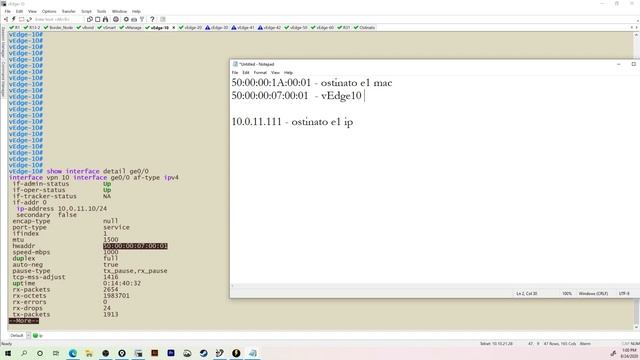Open Session Options gear icon
Viewport: 640px width, 360px height.
pos(126,19)
